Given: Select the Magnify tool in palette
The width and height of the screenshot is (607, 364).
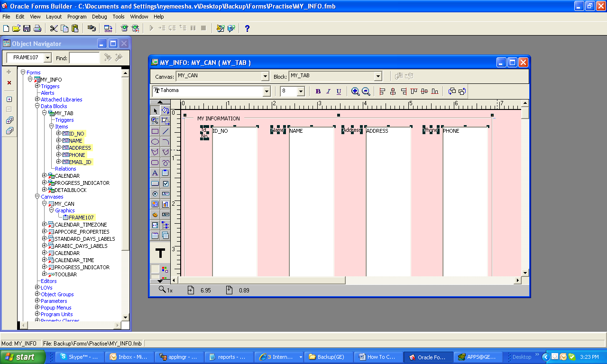Looking at the screenshot, I should point(155,121).
